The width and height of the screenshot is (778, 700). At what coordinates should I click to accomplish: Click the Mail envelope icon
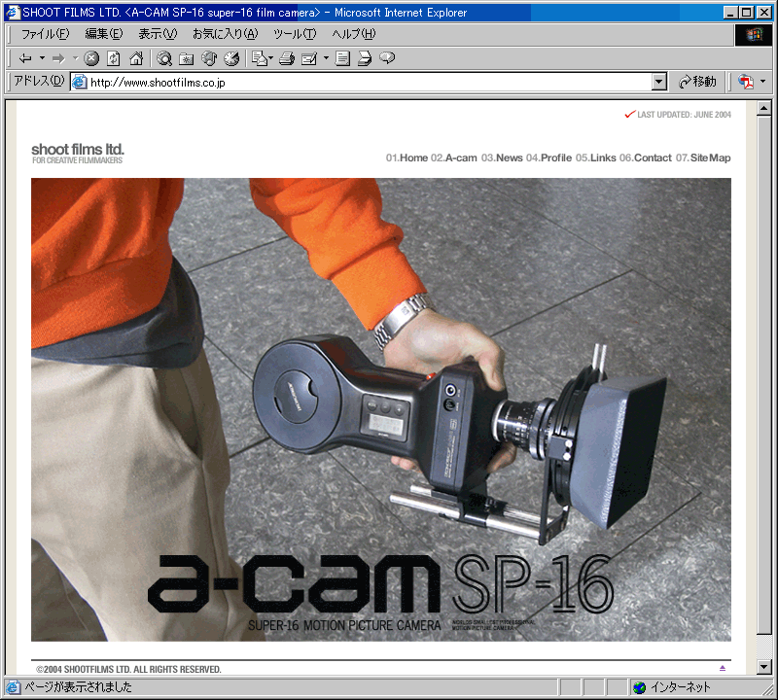[261, 58]
